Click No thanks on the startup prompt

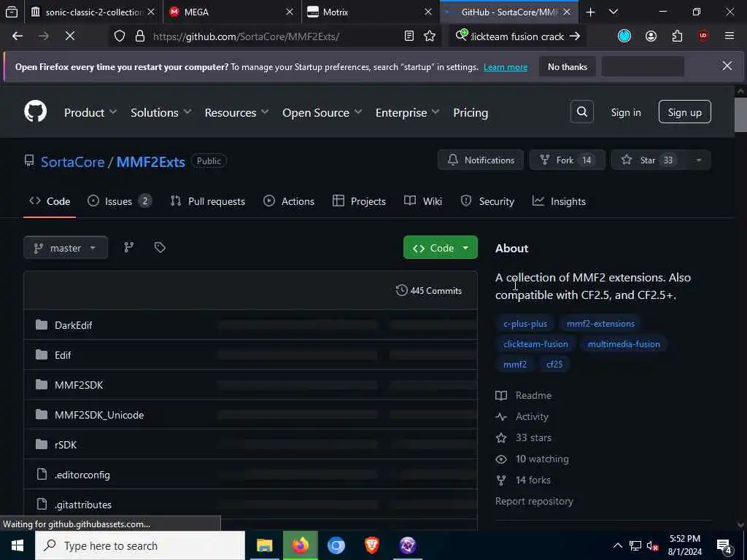(x=568, y=66)
